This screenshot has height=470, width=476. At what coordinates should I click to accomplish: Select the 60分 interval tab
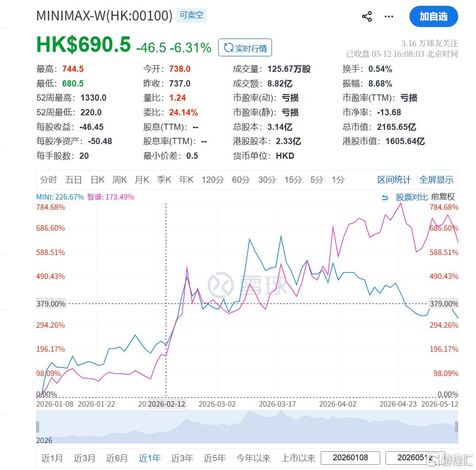click(241, 180)
